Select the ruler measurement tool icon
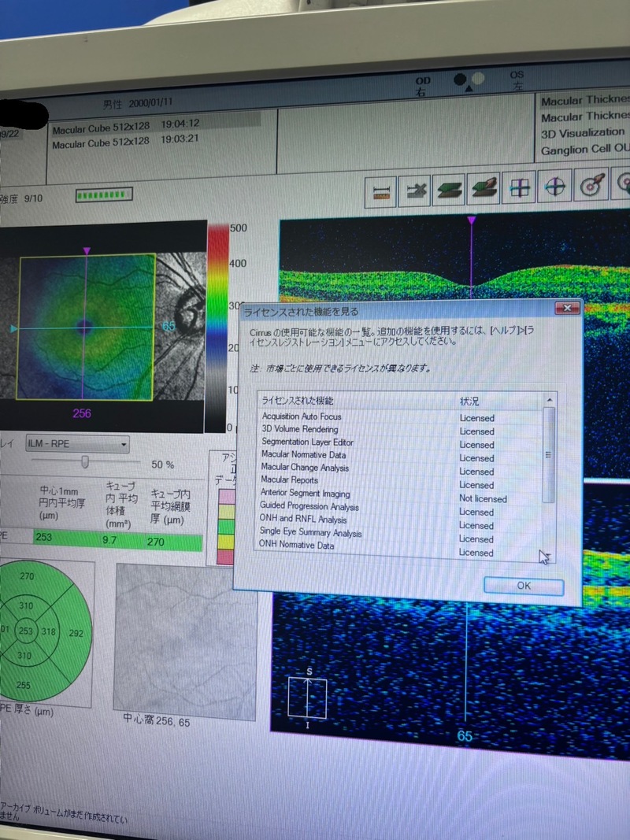630x840 pixels. click(x=384, y=190)
